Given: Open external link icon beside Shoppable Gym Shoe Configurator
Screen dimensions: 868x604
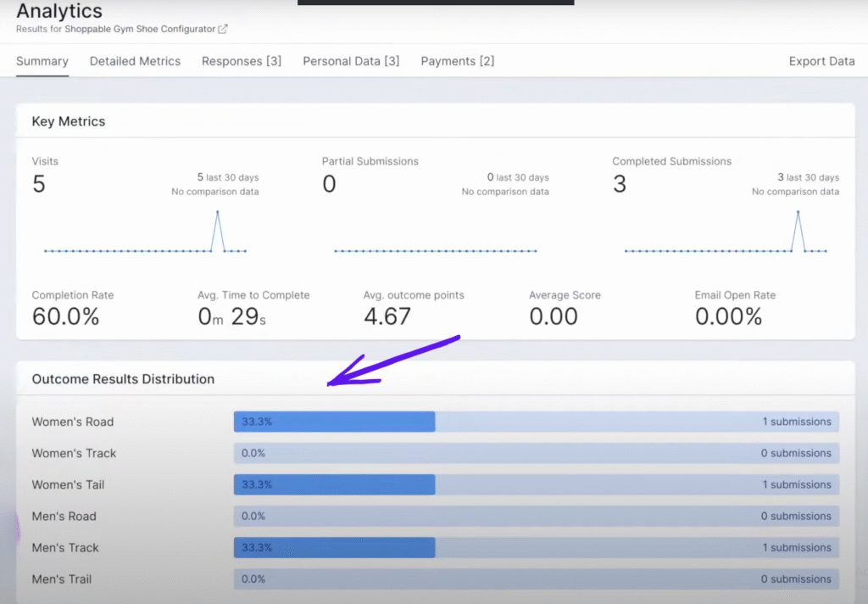Looking at the screenshot, I should (223, 29).
